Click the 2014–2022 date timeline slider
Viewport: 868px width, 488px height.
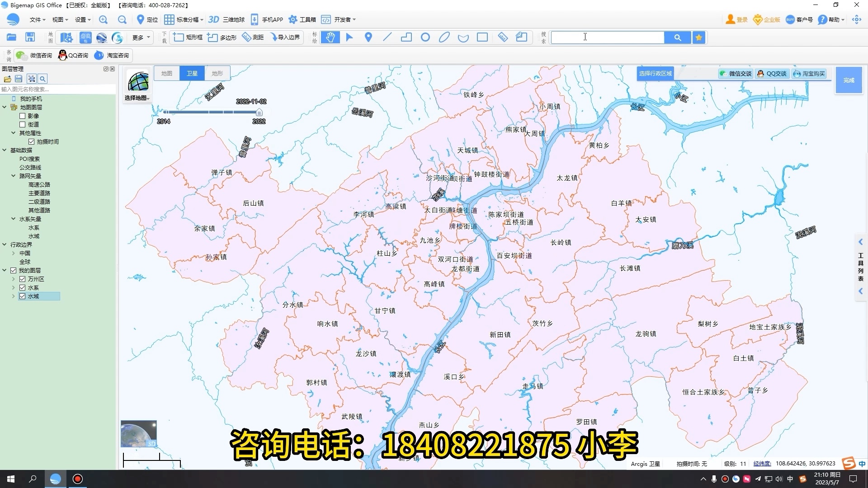(x=212, y=112)
